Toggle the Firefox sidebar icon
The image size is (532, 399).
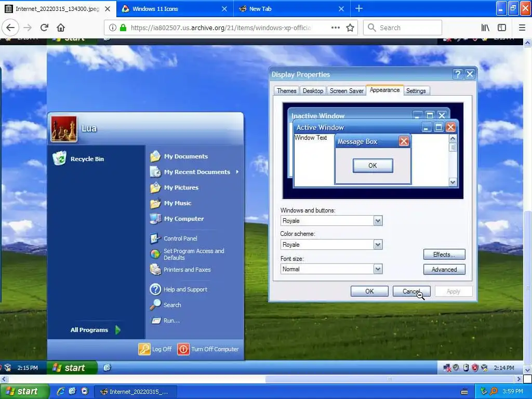tap(502, 28)
